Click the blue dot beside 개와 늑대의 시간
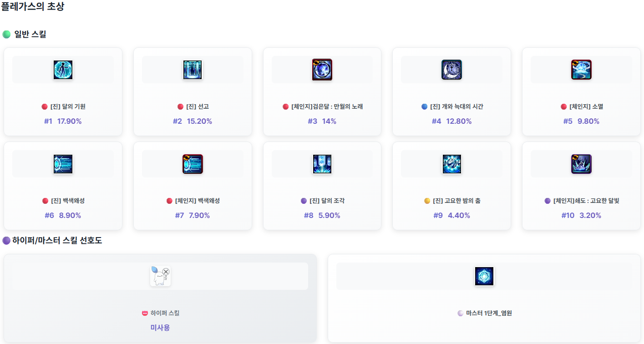Image resolution: width=644 pixels, height=344 pixels. pyautogui.click(x=425, y=107)
